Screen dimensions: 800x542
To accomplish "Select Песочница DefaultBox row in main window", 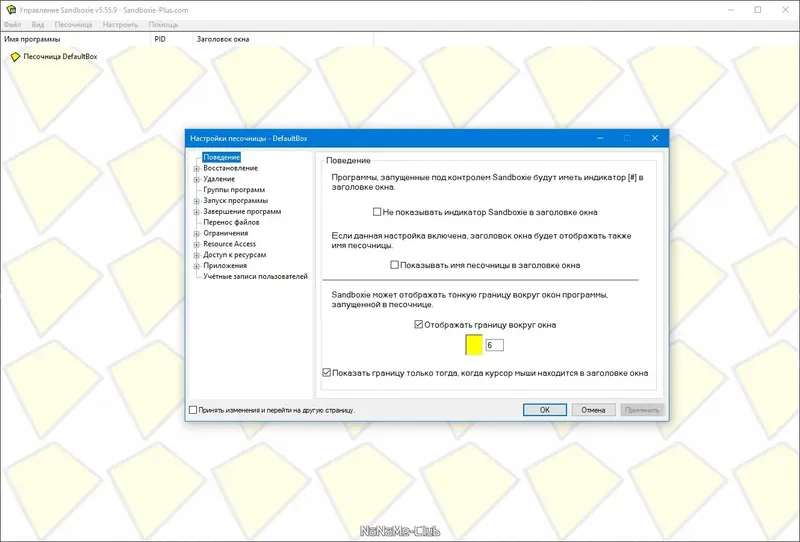I will 60,57.
